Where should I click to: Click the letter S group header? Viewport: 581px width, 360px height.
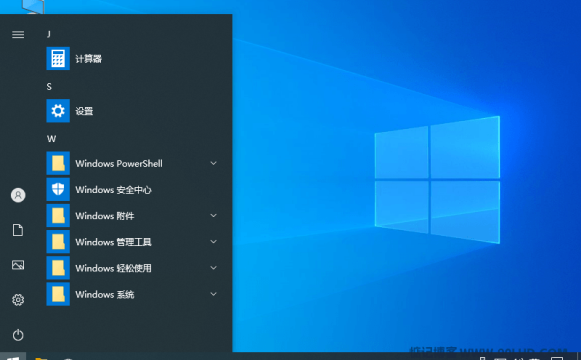49,87
